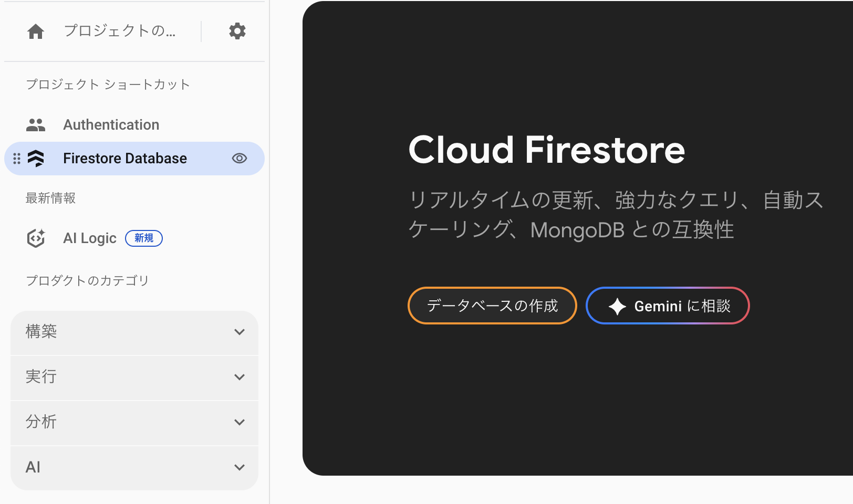
Task: Click the Authentication people icon
Action: 36,125
